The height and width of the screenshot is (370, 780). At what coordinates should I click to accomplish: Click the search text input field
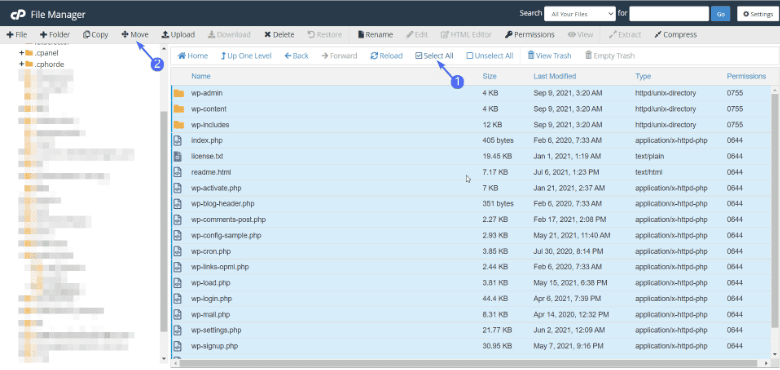click(x=669, y=14)
